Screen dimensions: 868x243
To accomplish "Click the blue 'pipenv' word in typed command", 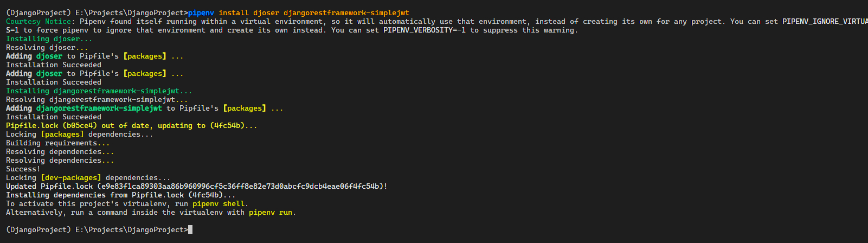I will click(201, 12).
